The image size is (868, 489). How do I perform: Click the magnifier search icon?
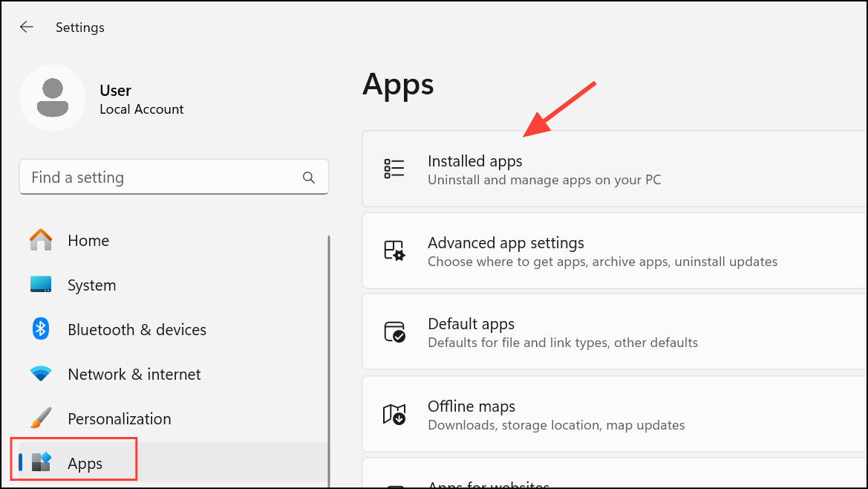309,177
